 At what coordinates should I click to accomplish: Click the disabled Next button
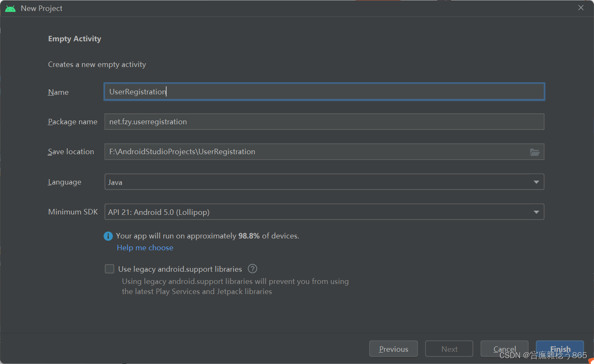coord(449,349)
